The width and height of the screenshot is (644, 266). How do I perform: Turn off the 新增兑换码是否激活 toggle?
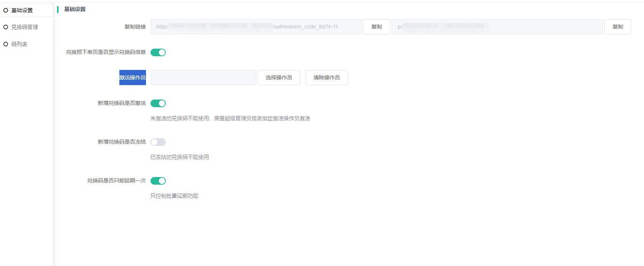coord(158,103)
